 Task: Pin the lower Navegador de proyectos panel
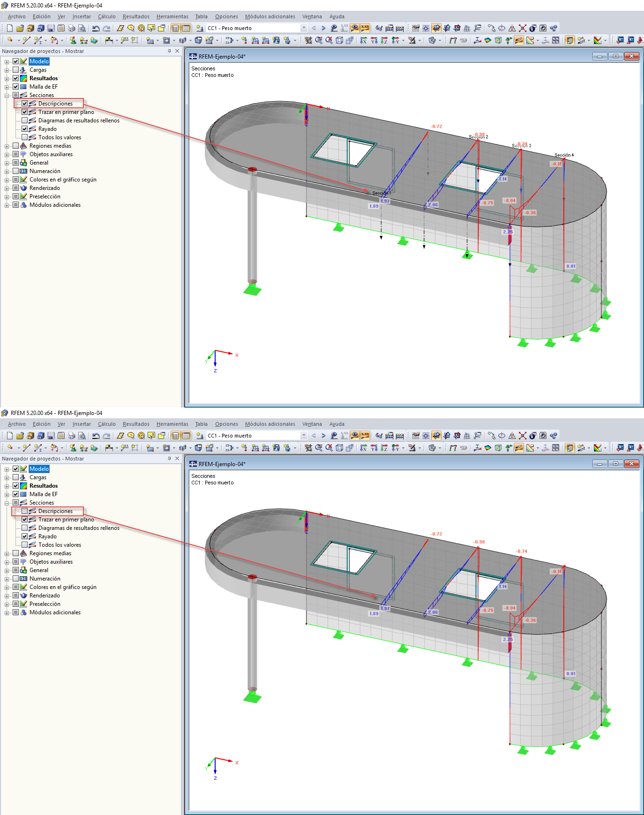click(169, 459)
